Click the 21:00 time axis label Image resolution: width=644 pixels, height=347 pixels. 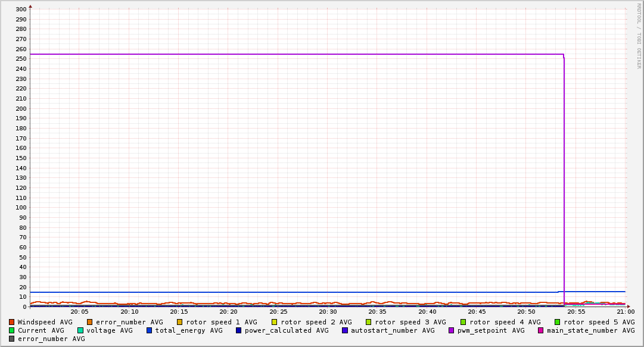point(626,312)
